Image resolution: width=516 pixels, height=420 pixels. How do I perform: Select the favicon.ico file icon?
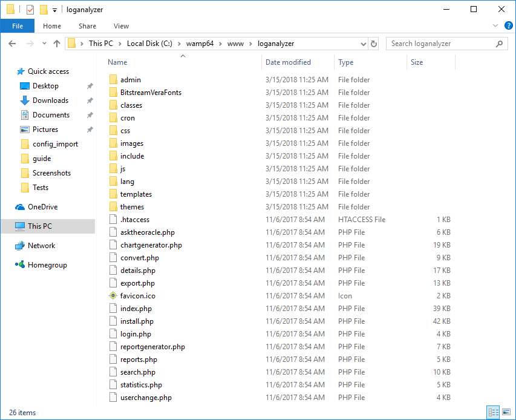[113, 296]
